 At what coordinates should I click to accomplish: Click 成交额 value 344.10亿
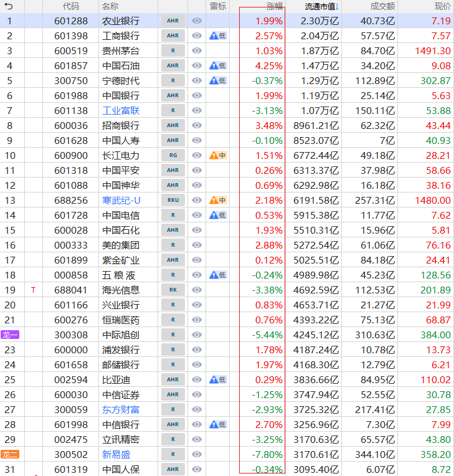point(375,454)
